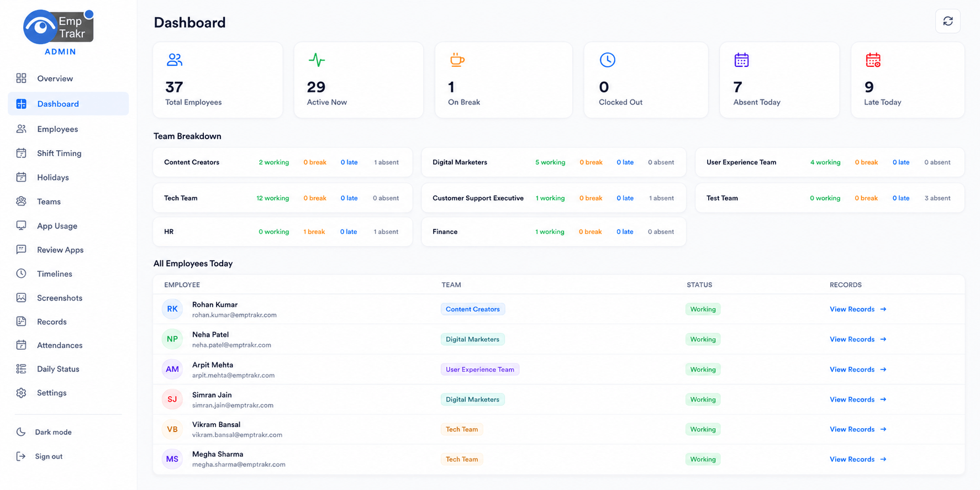
Task: Click the Absent Today calendar icon
Action: coord(741,60)
